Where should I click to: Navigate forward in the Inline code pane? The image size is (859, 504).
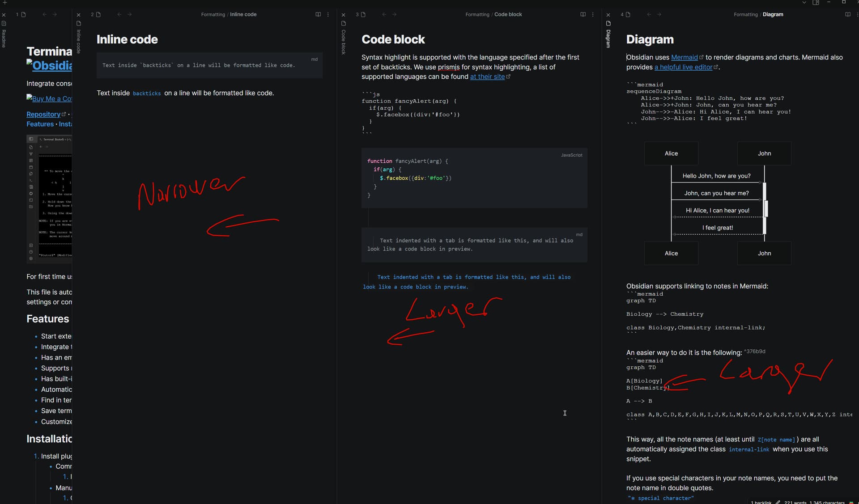(x=130, y=14)
